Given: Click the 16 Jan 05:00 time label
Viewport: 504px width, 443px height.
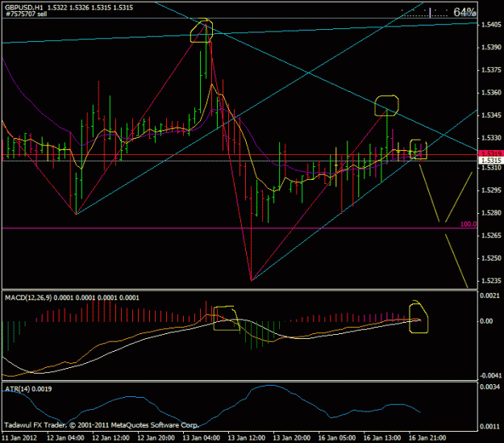Looking at the screenshot, I should (x=337, y=438).
